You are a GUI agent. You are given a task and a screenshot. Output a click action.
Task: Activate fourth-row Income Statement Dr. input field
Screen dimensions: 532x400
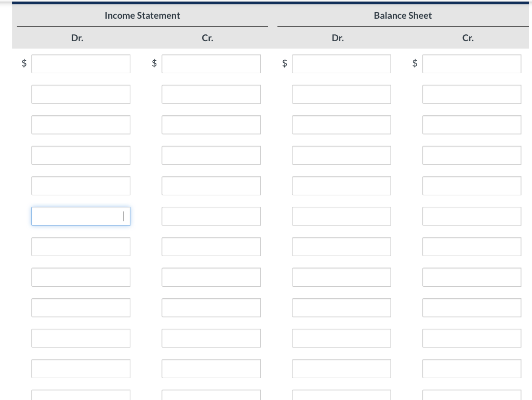[x=81, y=155]
